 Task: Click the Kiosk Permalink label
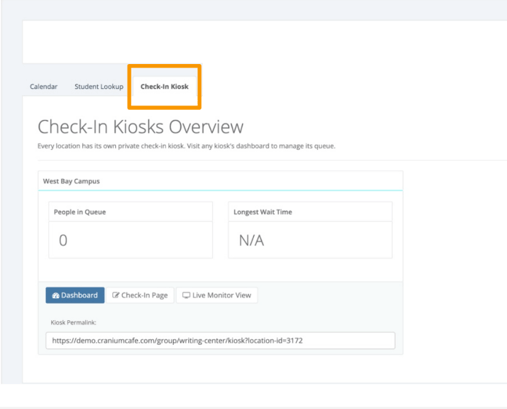tap(73, 322)
